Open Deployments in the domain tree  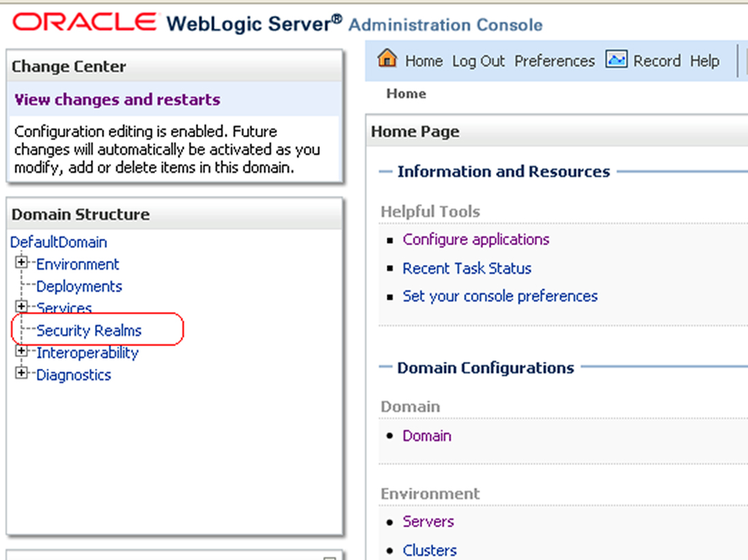click(x=79, y=287)
